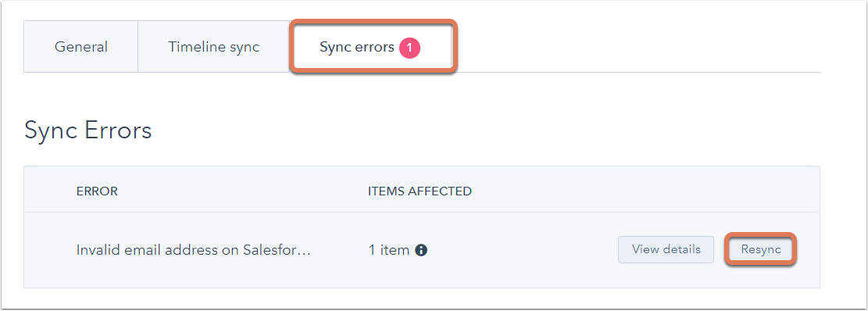Click the 1 item count text
The width and height of the screenshot is (868, 311).
388,250
